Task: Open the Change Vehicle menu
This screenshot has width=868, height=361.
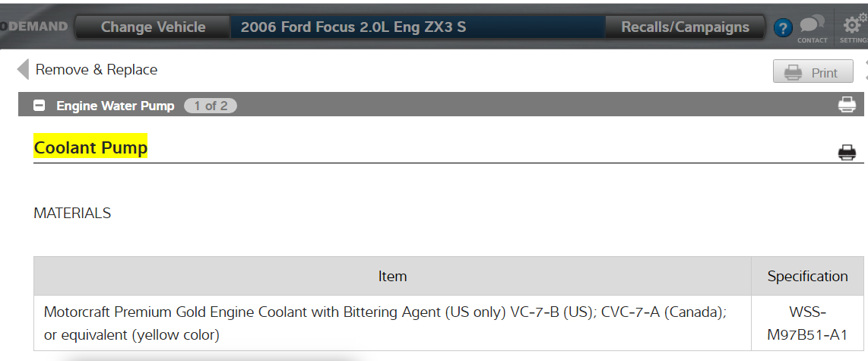Action: (x=153, y=27)
